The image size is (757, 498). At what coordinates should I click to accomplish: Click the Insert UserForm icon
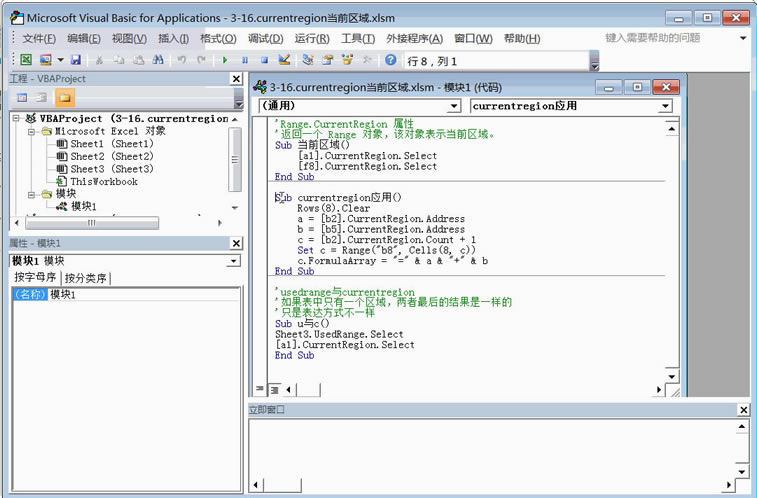pos(46,60)
